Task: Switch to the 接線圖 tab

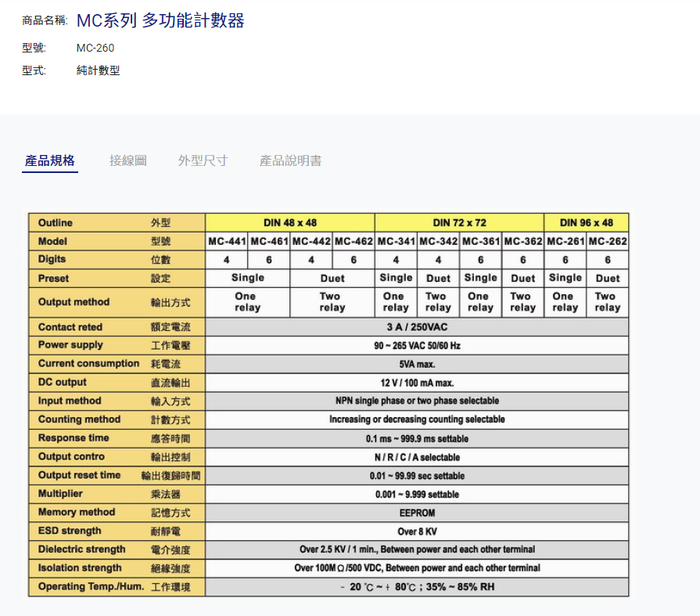Action: 127,160
